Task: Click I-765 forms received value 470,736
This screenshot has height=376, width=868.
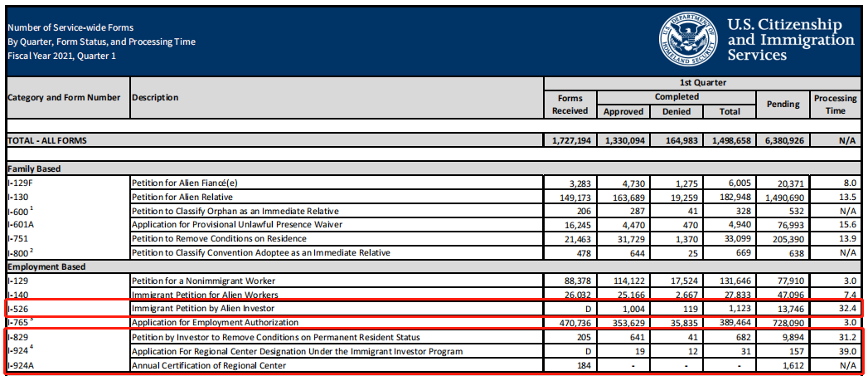Action: pos(575,322)
